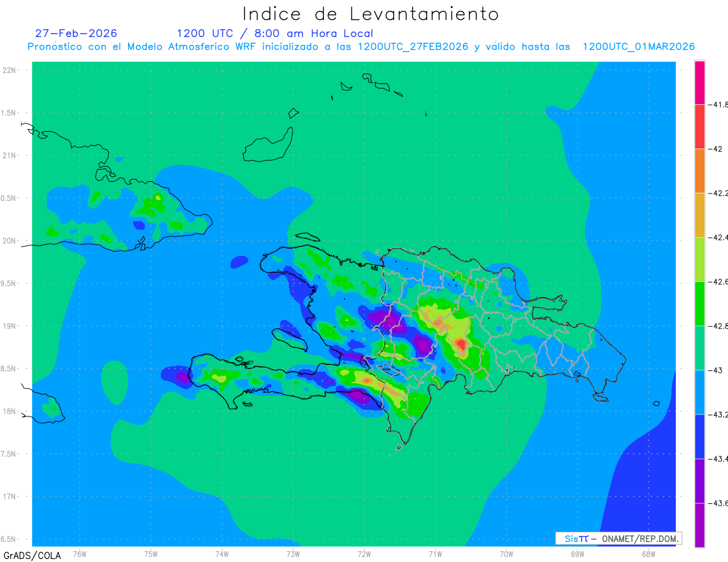Click the longitude label "73W"
The image size is (728, 562).
293,554
